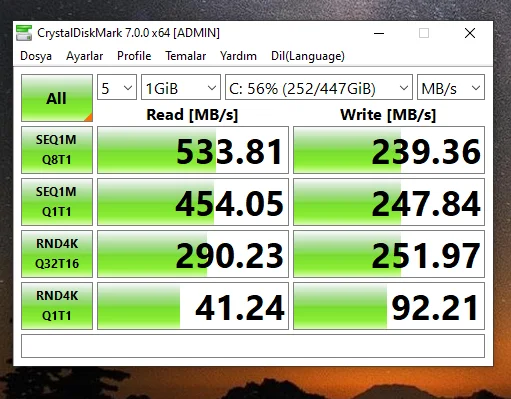Open the Temalar menu

(x=186, y=56)
